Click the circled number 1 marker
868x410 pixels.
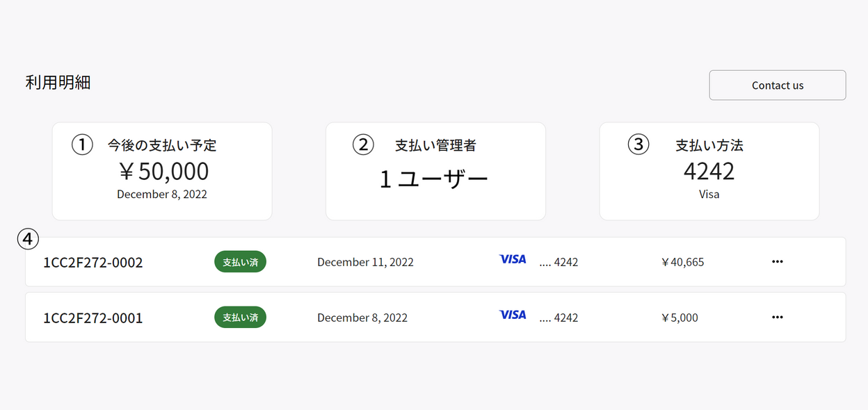point(82,145)
